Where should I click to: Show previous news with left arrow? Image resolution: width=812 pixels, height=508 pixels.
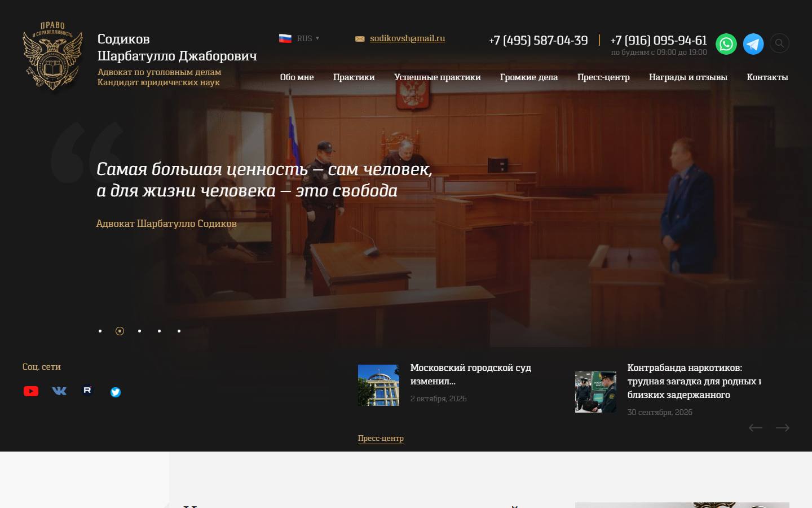[756, 428]
